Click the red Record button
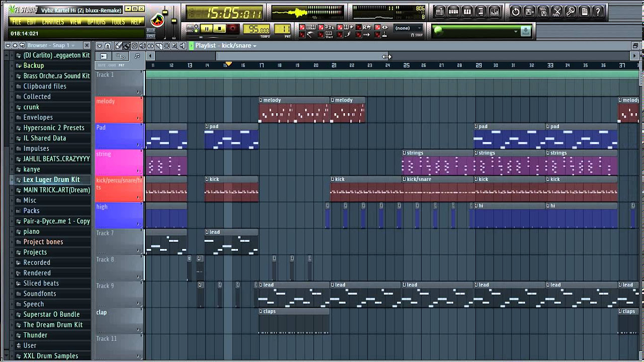644x362 pixels. (x=233, y=29)
